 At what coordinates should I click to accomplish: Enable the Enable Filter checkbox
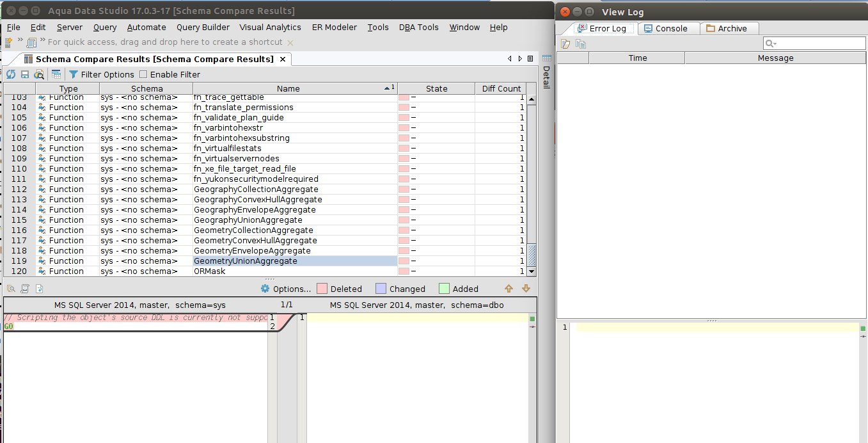point(143,74)
